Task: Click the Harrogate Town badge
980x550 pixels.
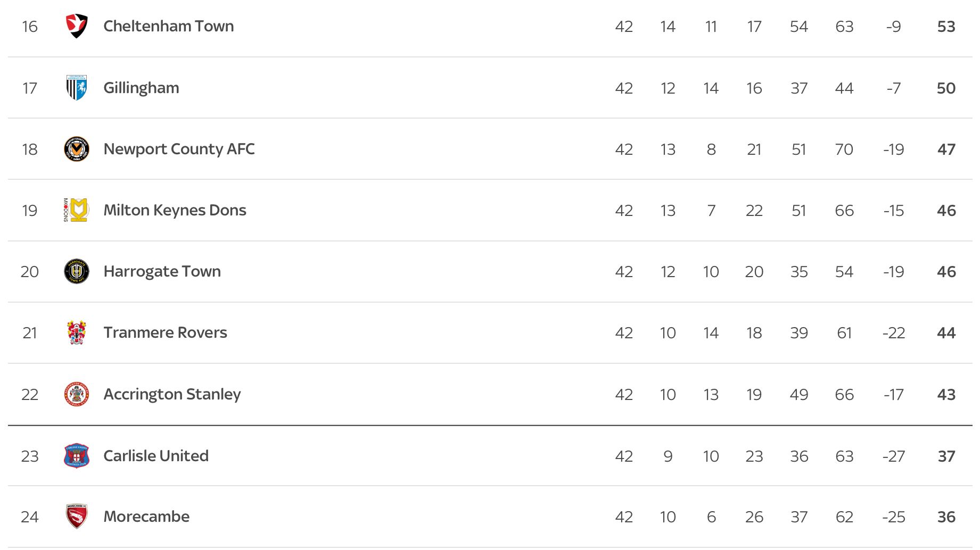Action: tap(76, 271)
